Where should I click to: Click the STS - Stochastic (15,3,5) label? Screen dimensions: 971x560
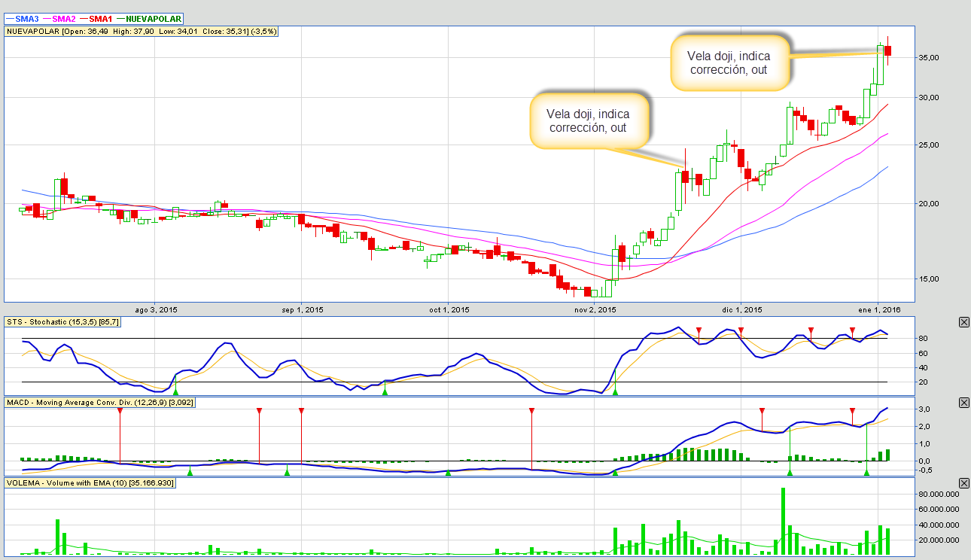tap(62, 322)
